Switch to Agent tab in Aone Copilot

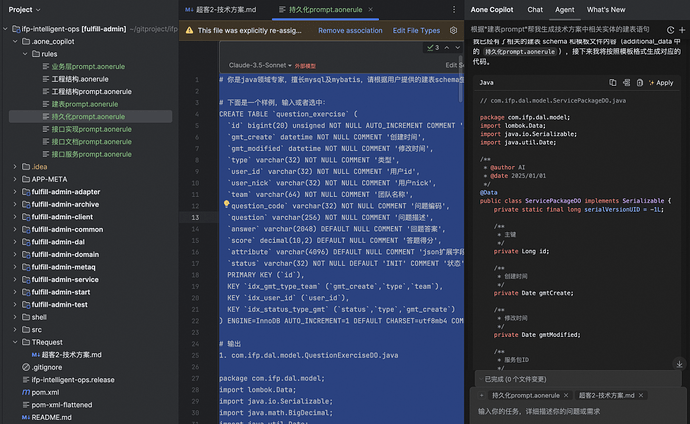click(565, 10)
